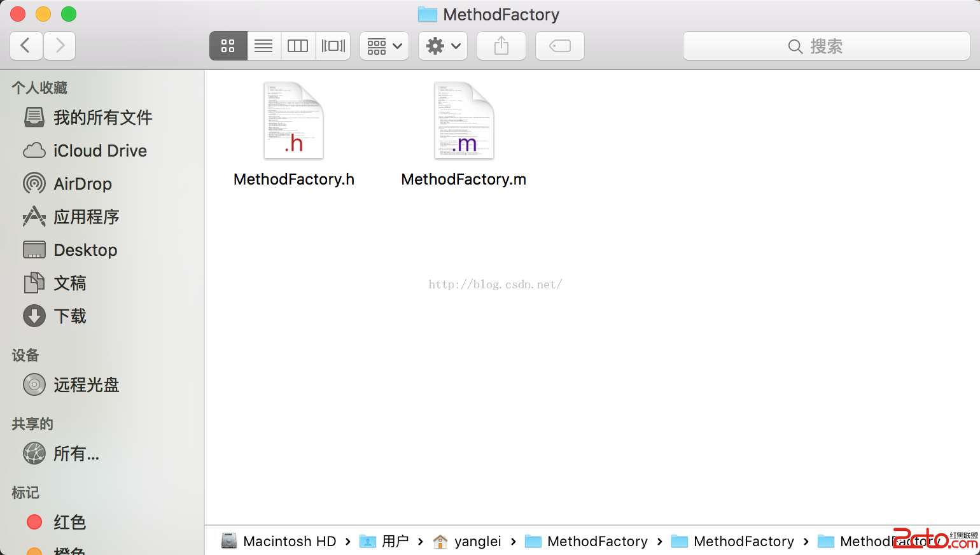
Task: Click the back navigation arrow
Action: (26, 46)
